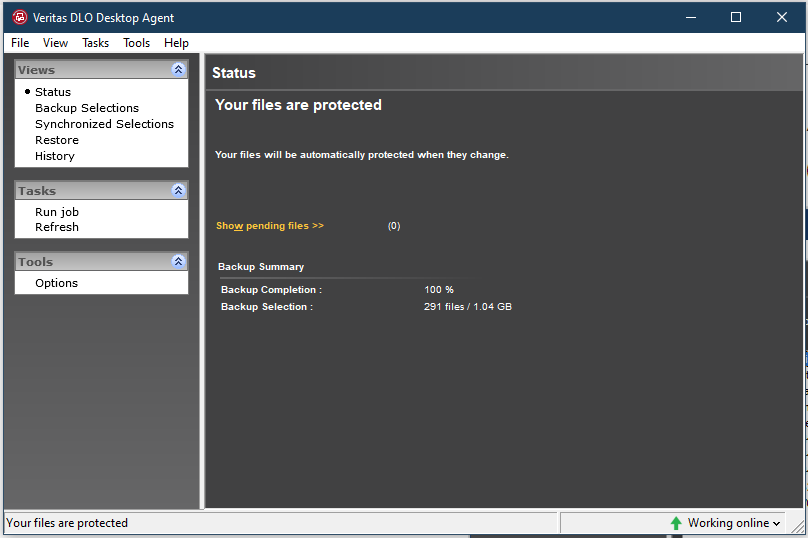
Task: Open Options under Tools panel
Action: tap(56, 283)
